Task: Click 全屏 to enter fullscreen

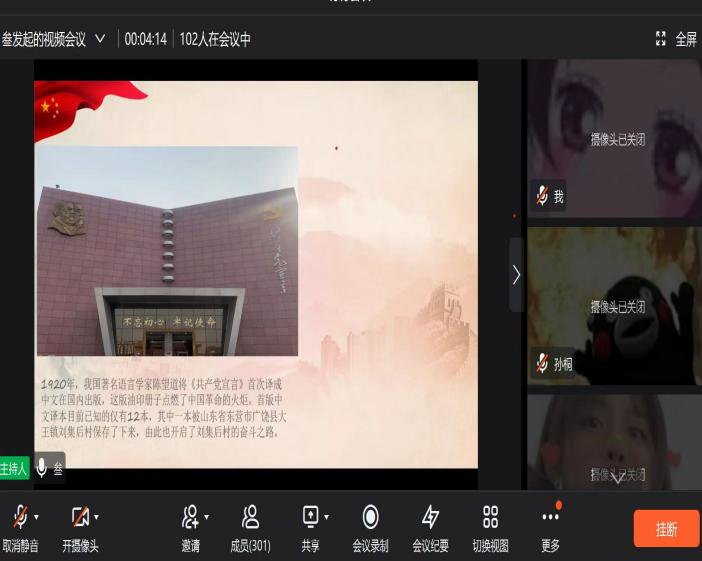Action: coord(676,40)
